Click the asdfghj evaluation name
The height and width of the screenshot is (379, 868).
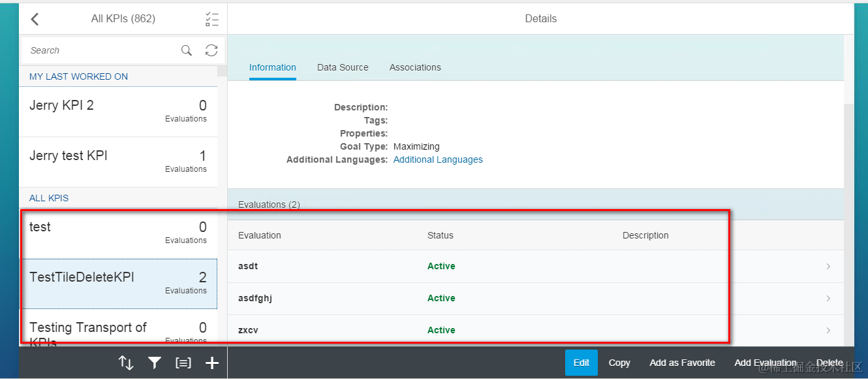[255, 298]
